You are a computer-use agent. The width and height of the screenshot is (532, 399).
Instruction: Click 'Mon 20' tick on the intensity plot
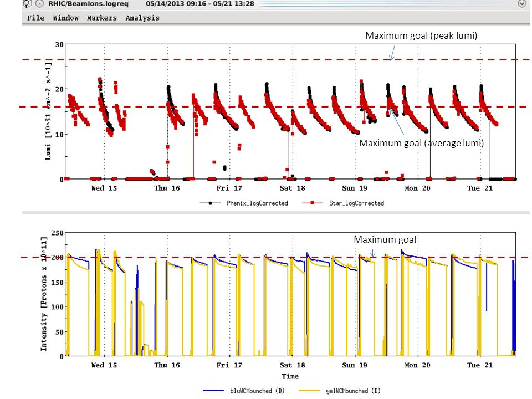pos(417,365)
